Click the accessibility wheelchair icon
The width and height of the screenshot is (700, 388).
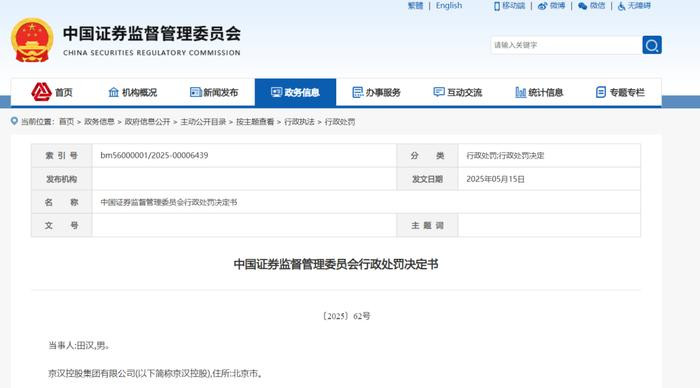click(621, 6)
